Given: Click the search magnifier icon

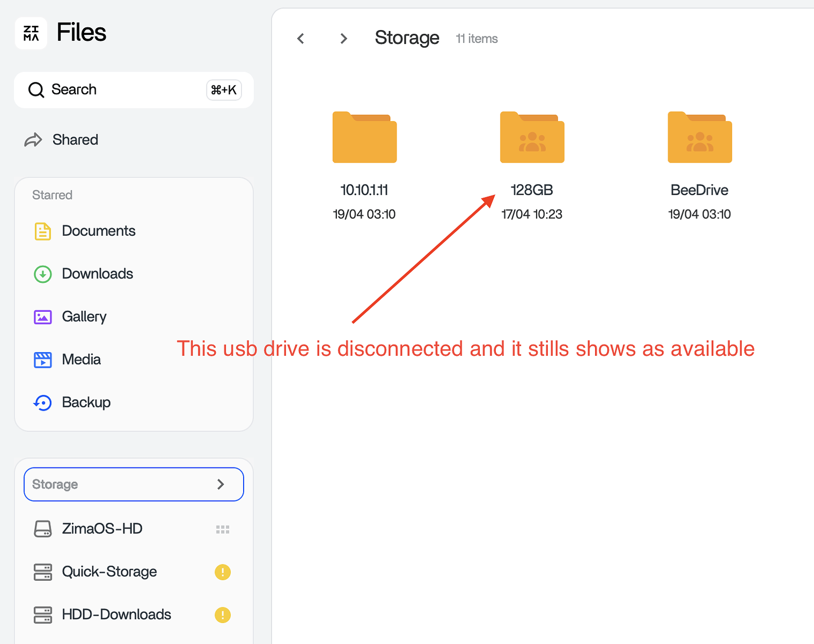Looking at the screenshot, I should (x=36, y=90).
